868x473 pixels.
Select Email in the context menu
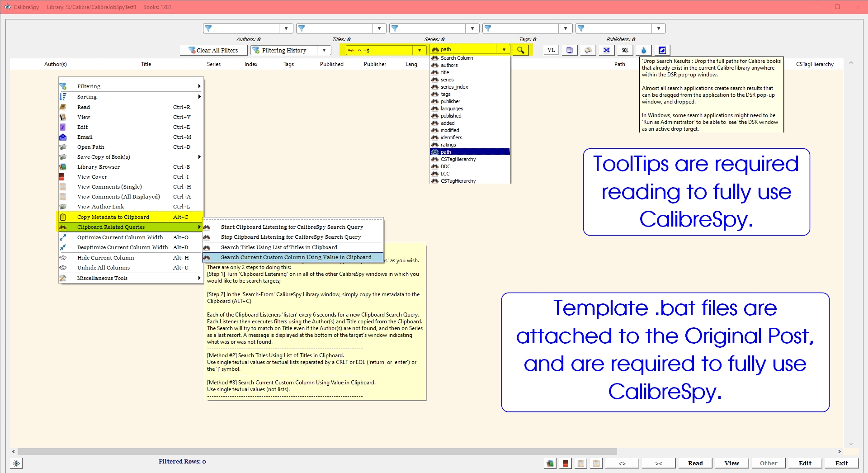[x=131, y=137]
